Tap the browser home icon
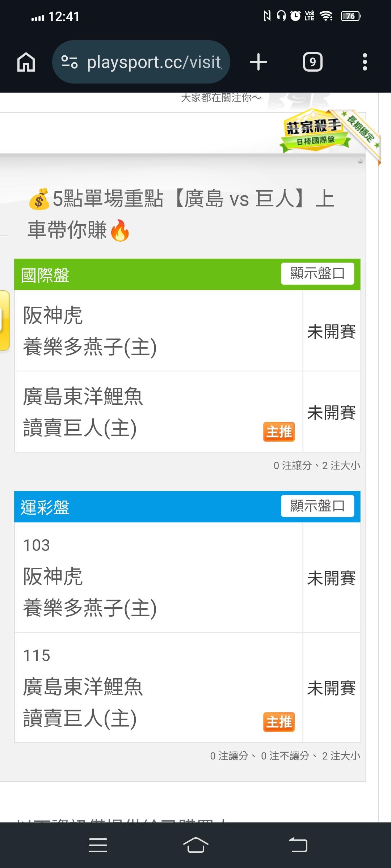The image size is (391, 868). point(26,62)
